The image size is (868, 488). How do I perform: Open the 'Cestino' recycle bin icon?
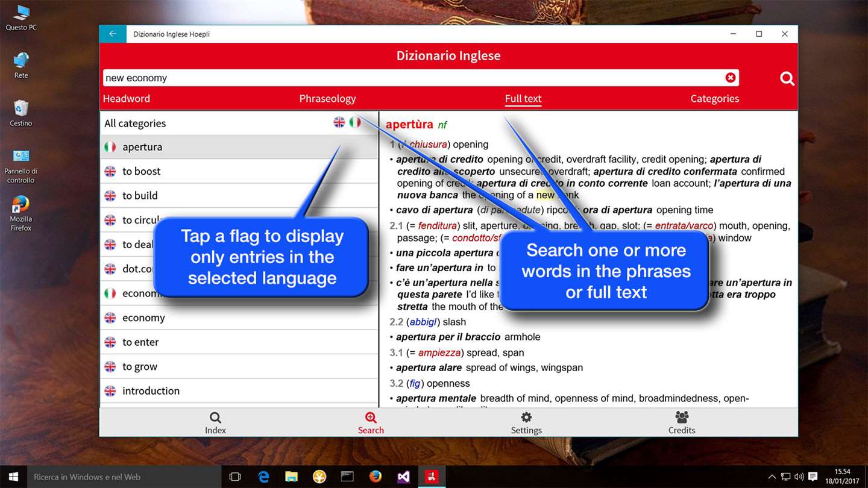point(21,113)
